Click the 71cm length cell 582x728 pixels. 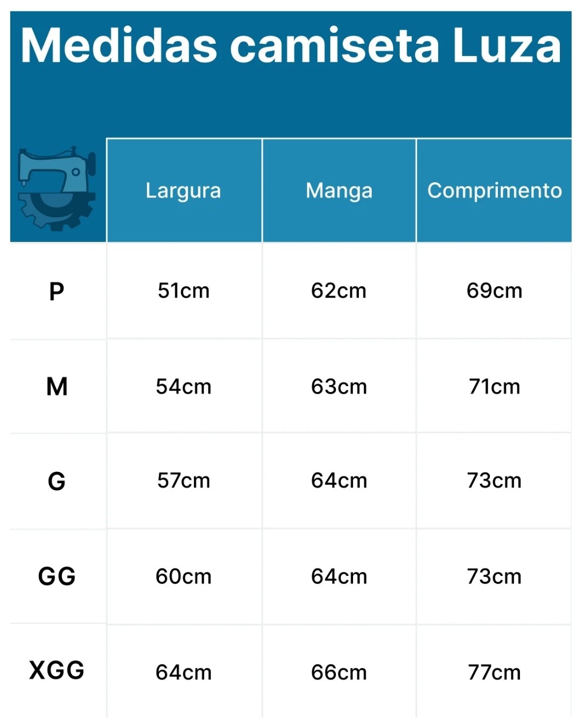pyautogui.click(x=494, y=387)
